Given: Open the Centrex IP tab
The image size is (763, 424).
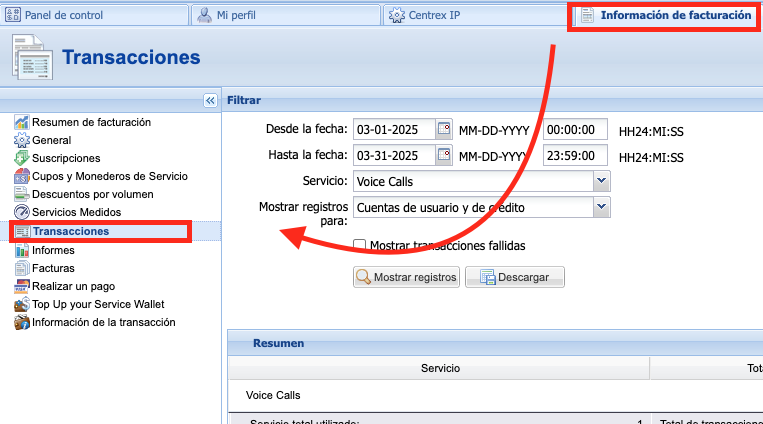Looking at the screenshot, I should pos(476,15).
